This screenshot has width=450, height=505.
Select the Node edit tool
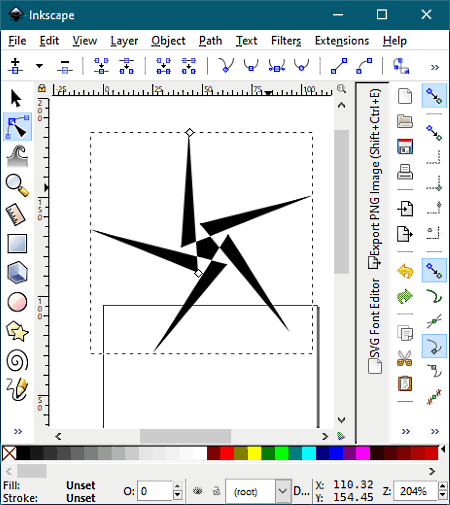click(x=17, y=127)
